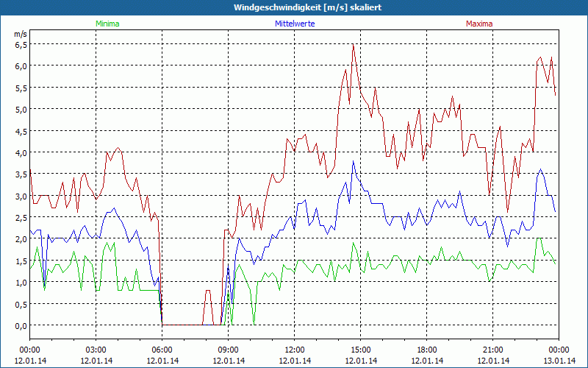Click the m/s unit label

tap(21, 34)
